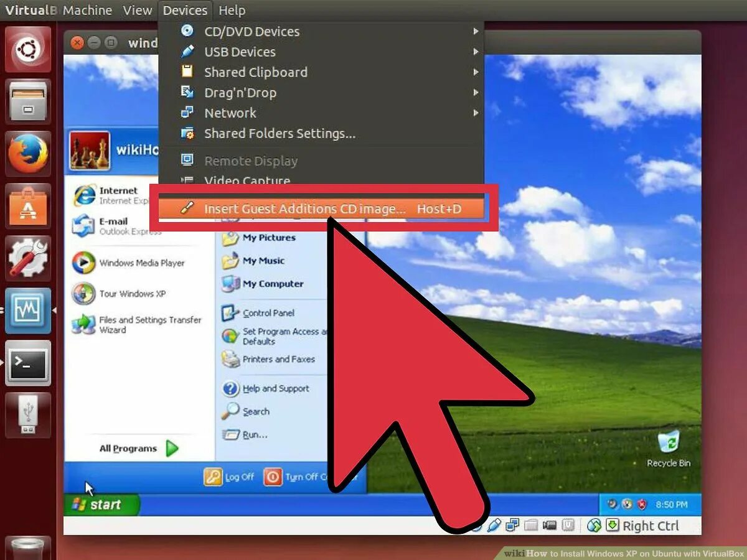Click the mouse integration status icon

[x=594, y=526]
